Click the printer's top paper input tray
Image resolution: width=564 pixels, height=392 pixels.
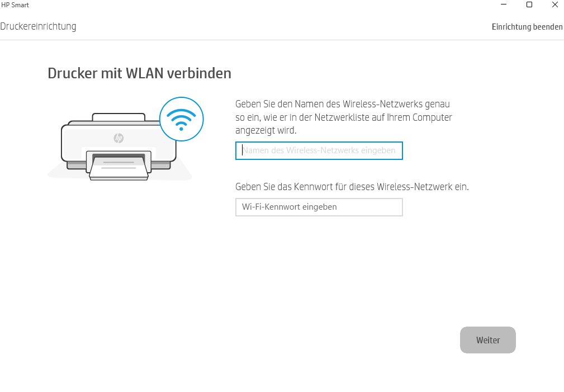[x=119, y=117]
